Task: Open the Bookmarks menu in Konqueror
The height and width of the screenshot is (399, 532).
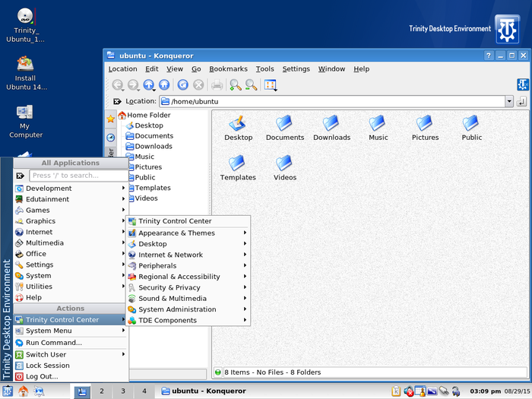Action: [228, 69]
